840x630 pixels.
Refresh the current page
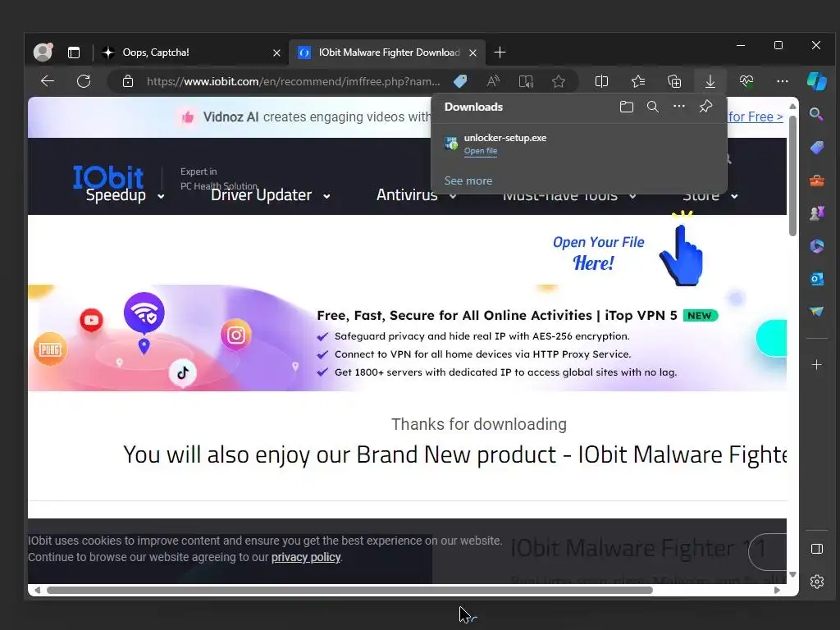(x=84, y=81)
